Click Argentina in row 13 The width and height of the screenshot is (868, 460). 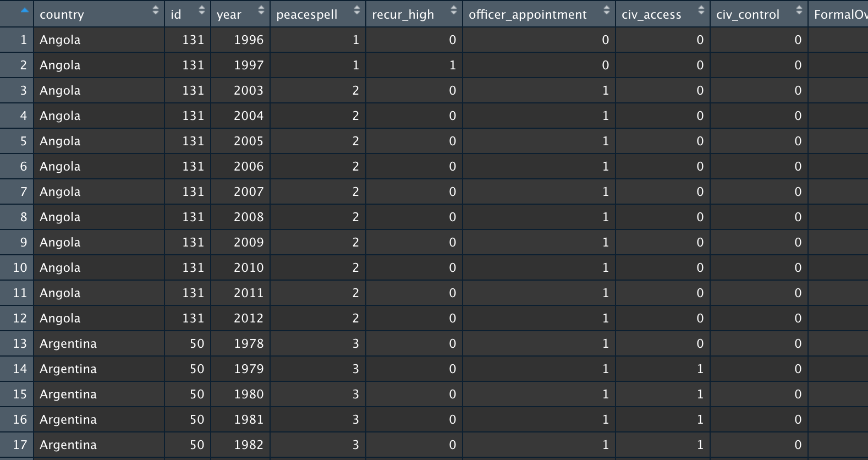click(68, 344)
